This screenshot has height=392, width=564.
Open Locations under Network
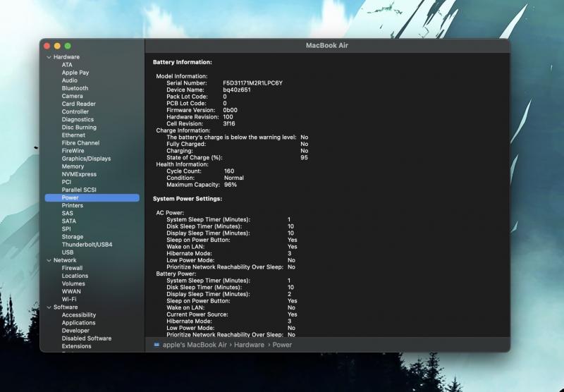tap(75, 276)
